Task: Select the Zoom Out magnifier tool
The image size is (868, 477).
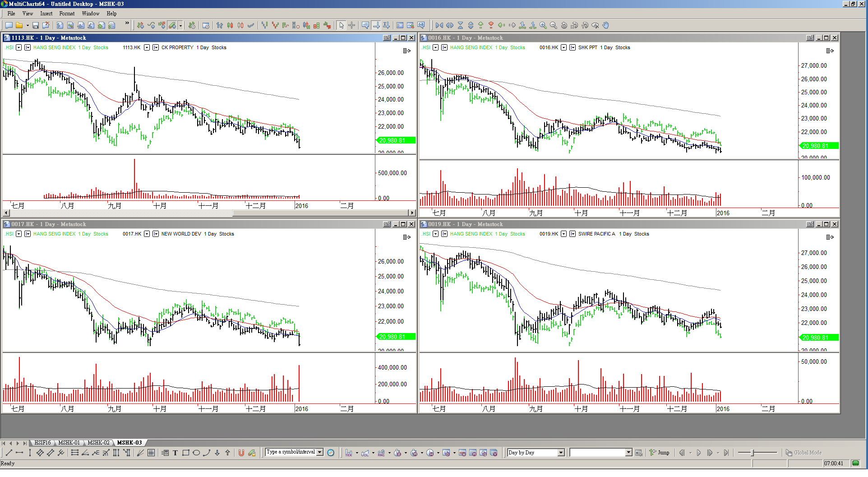Action: [554, 26]
